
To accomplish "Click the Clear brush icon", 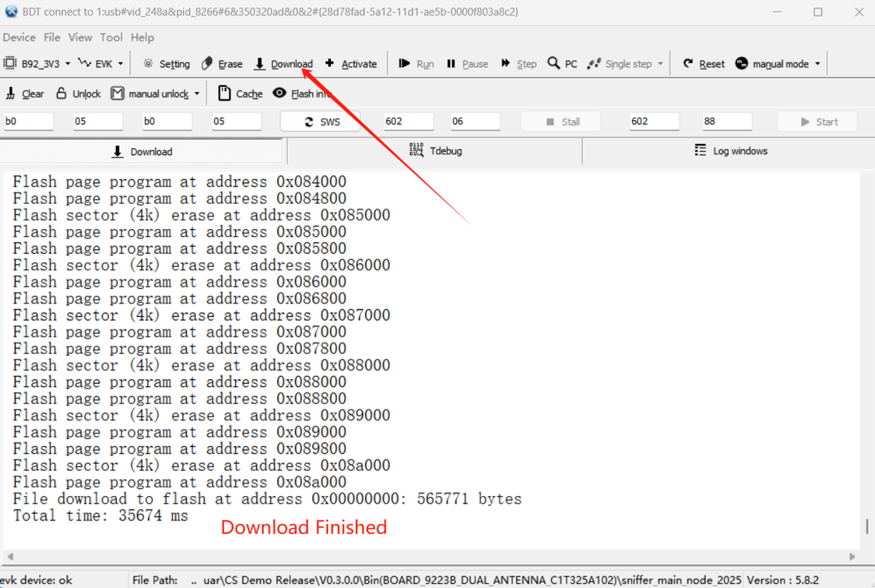I will [10, 93].
